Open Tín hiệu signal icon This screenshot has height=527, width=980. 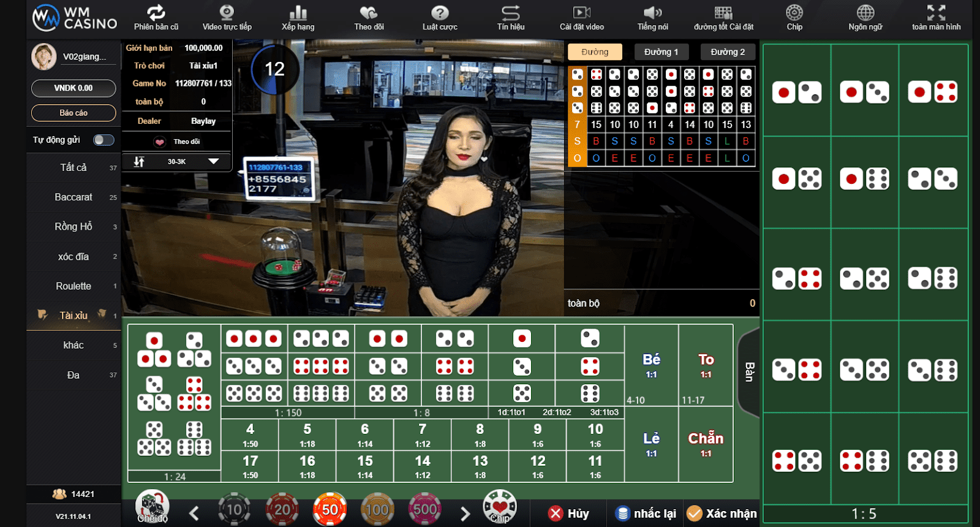point(510,13)
